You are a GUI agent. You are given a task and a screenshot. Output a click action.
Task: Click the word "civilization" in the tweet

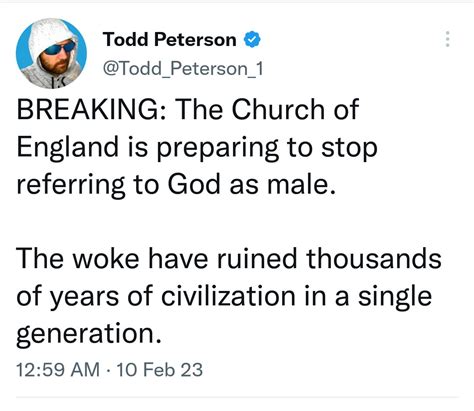(x=228, y=296)
